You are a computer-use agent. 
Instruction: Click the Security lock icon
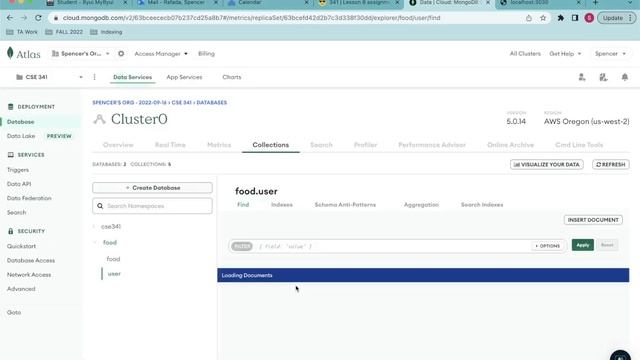(11, 231)
